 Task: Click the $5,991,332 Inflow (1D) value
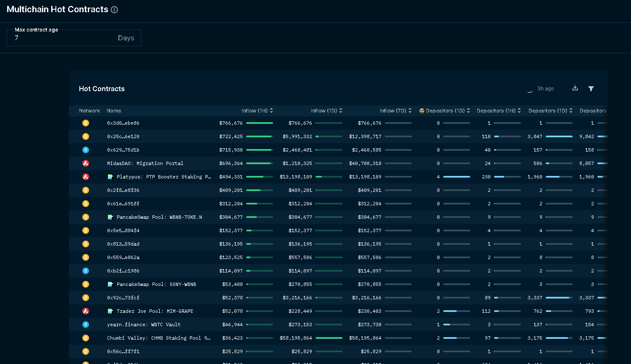click(297, 136)
